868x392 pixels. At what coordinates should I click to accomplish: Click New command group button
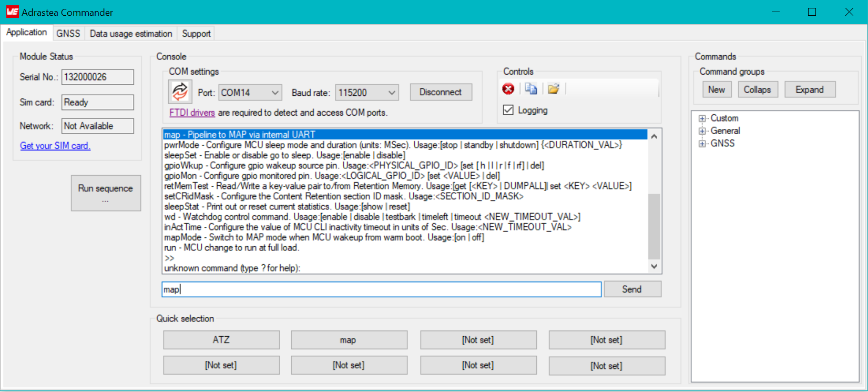coord(717,89)
